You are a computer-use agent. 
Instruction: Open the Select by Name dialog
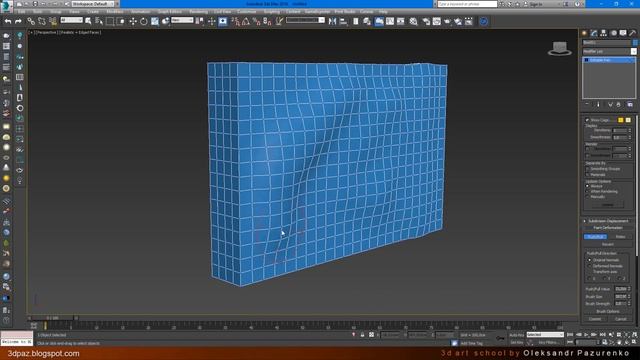click(x=99, y=21)
